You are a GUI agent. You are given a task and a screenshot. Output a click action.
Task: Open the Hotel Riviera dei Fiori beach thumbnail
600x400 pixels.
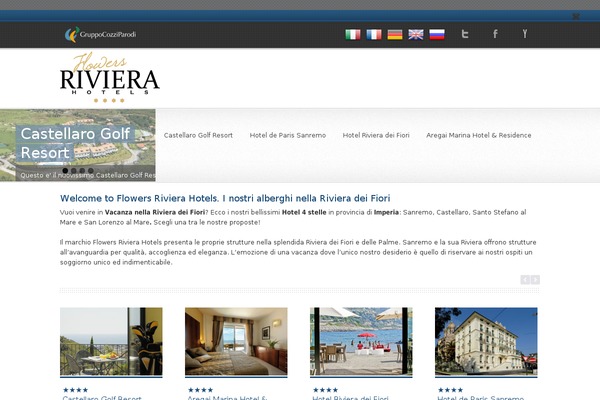coord(361,341)
